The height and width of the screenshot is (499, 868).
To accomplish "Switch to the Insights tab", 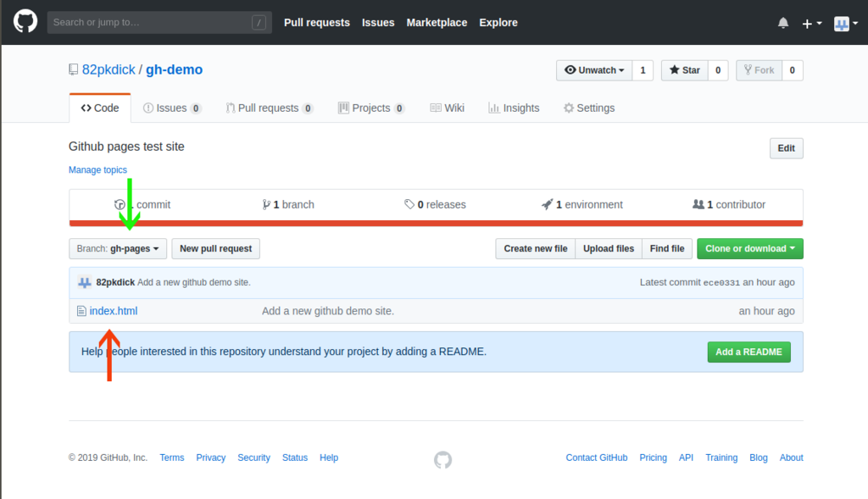I will point(514,108).
